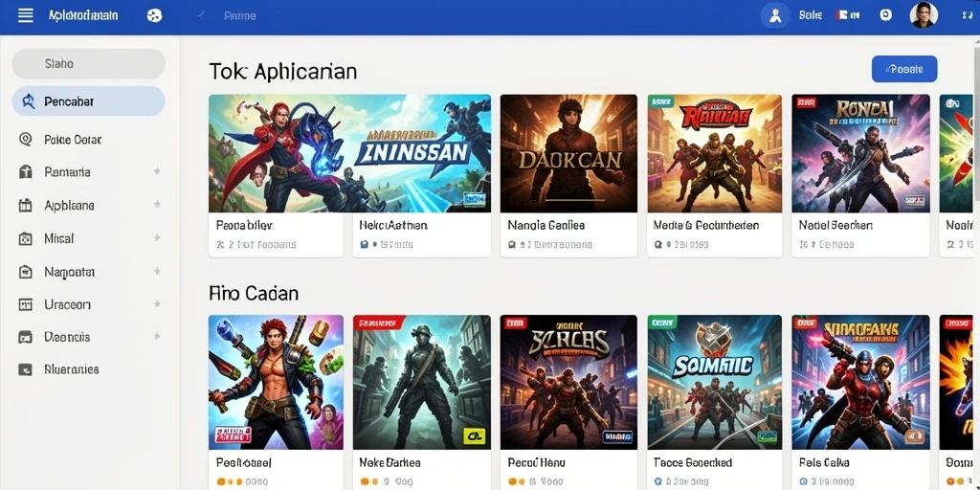
Task: Open Nlueranies in sidebar
Action: tap(71, 369)
